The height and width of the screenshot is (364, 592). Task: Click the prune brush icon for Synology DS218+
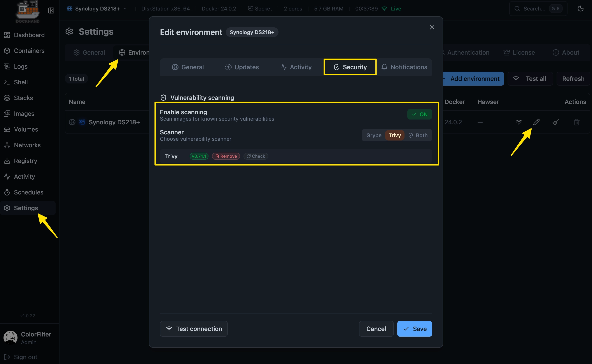tap(556, 122)
